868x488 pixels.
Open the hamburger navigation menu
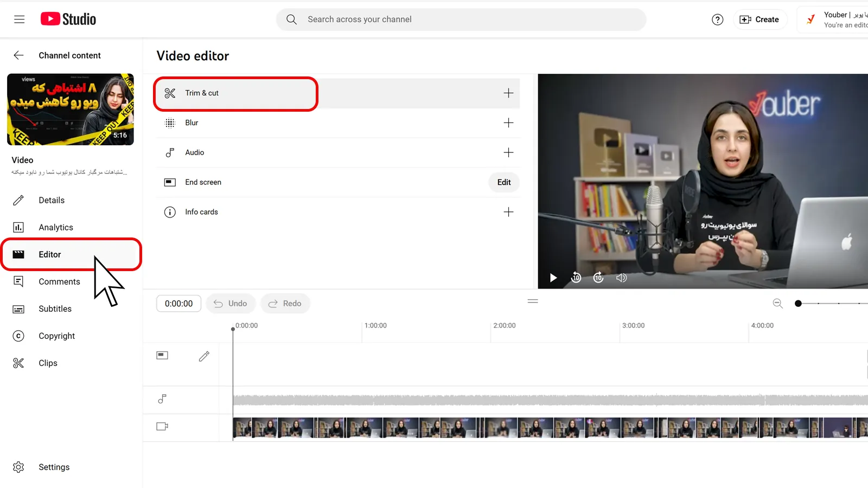pos(20,20)
